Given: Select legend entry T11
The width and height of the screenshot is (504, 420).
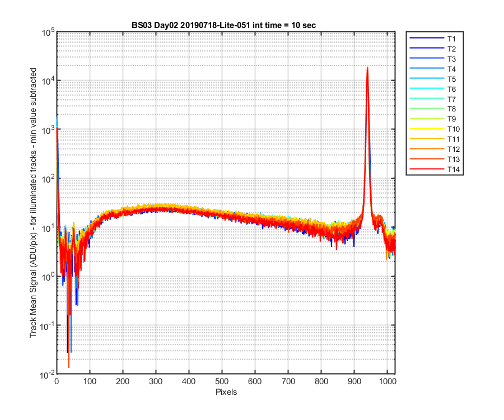Looking at the screenshot, I should 435,139.
